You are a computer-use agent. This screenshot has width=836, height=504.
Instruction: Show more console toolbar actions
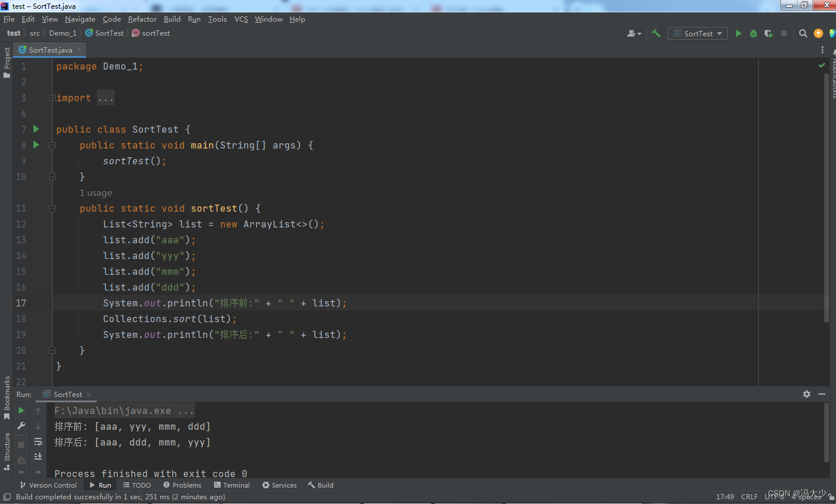(x=38, y=472)
